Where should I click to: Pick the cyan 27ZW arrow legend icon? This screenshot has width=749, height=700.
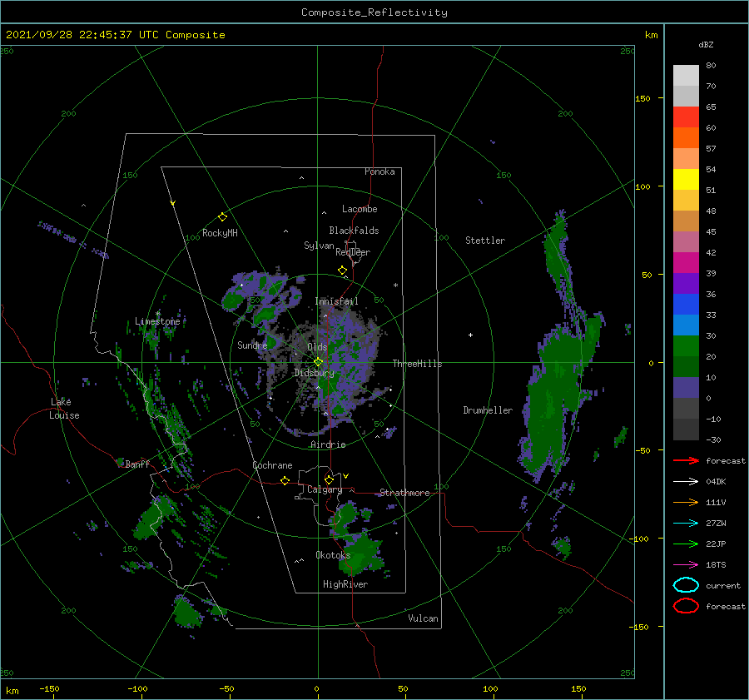[x=686, y=524]
